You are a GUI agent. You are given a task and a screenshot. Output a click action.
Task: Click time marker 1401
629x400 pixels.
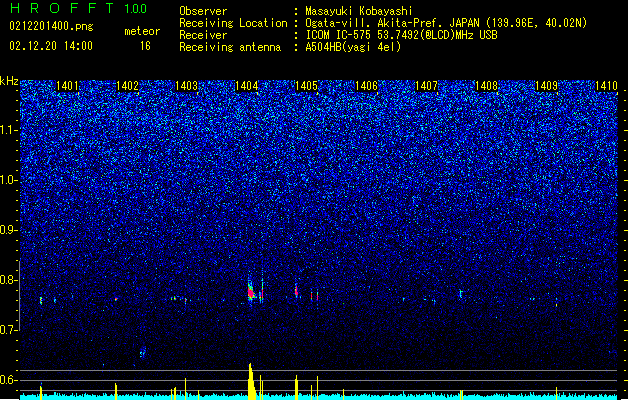[67, 86]
